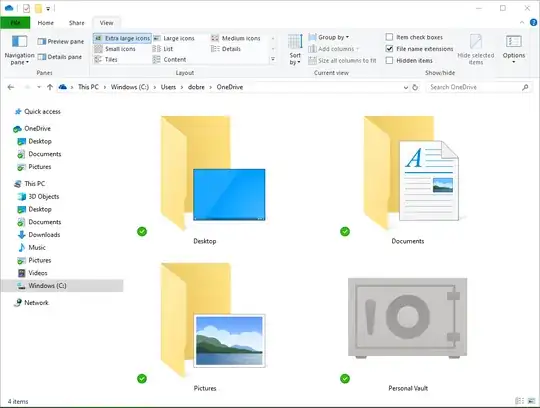Enable Item check boxes
Image resolution: width=540 pixels, height=408 pixels.
[414, 37]
